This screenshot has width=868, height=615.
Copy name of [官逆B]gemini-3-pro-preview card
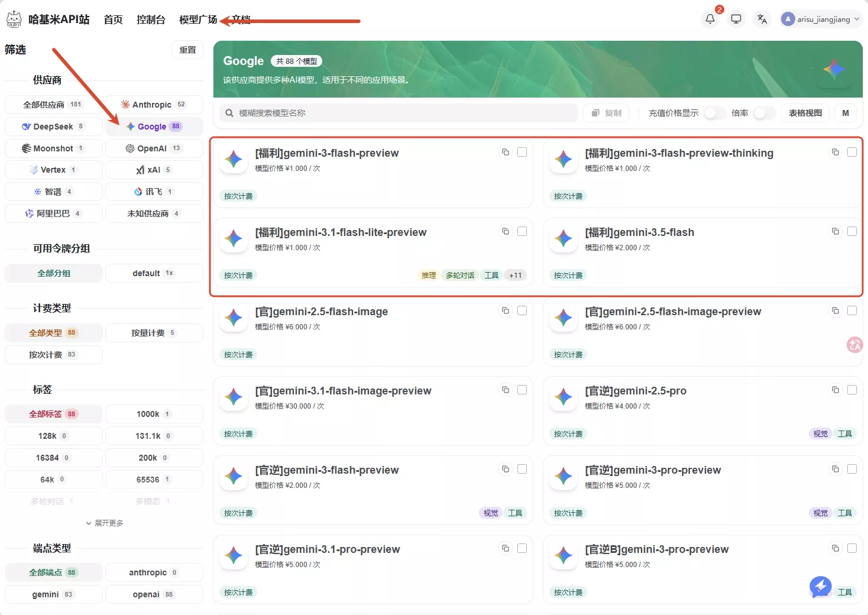[x=835, y=549]
